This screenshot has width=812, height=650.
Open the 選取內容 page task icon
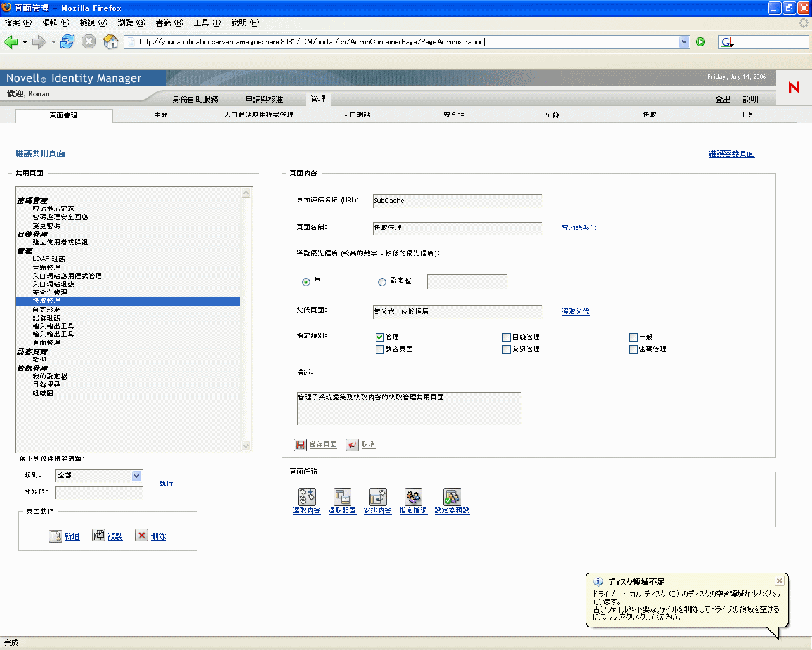(x=306, y=496)
